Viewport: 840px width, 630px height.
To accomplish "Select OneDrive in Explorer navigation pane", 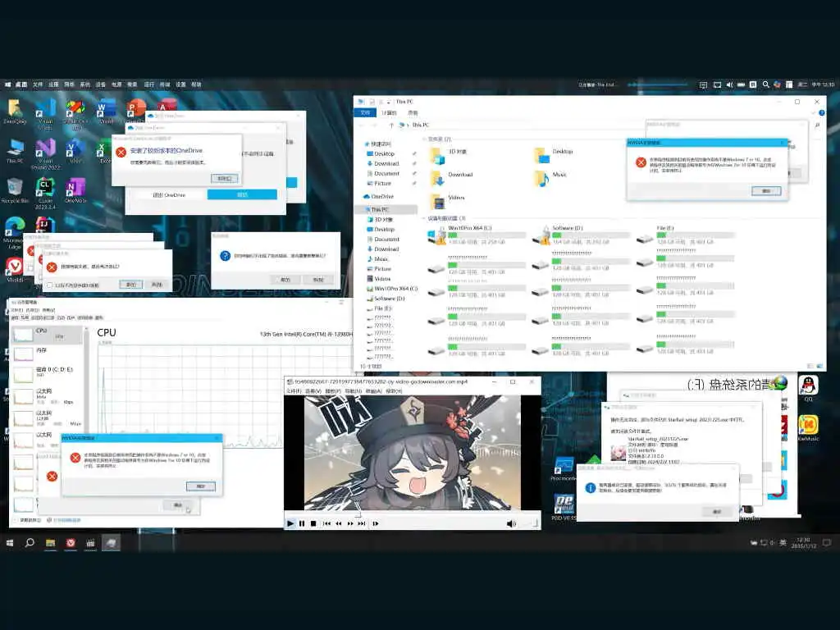I will pos(382,197).
